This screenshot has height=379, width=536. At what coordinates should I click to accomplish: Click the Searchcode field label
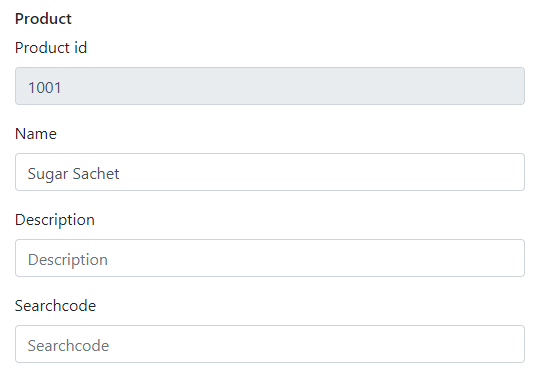pos(55,306)
